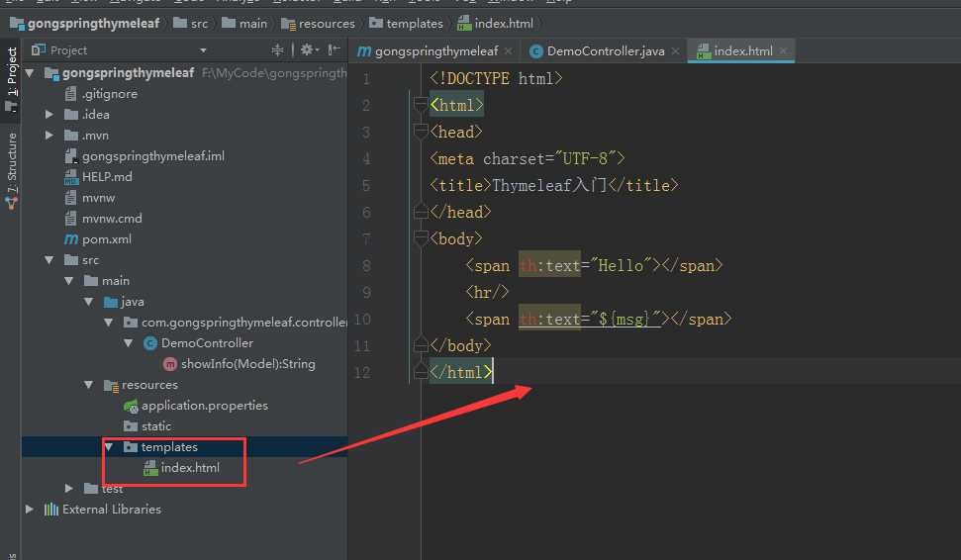Click the method icon of showInfo

click(170, 364)
